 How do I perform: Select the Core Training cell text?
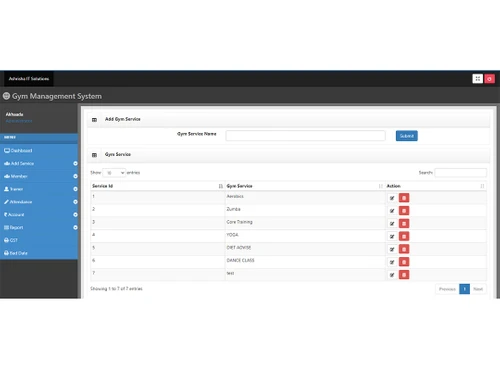(239, 222)
